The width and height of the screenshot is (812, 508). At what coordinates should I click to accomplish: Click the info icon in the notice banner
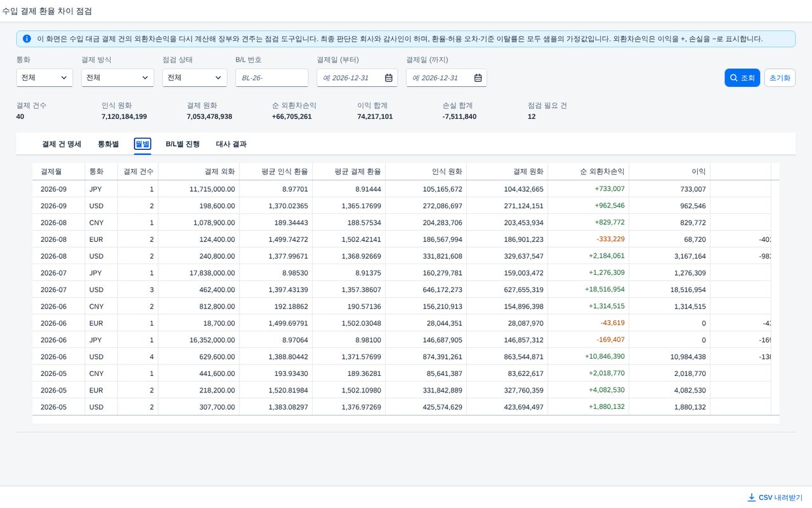pyautogui.click(x=27, y=39)
